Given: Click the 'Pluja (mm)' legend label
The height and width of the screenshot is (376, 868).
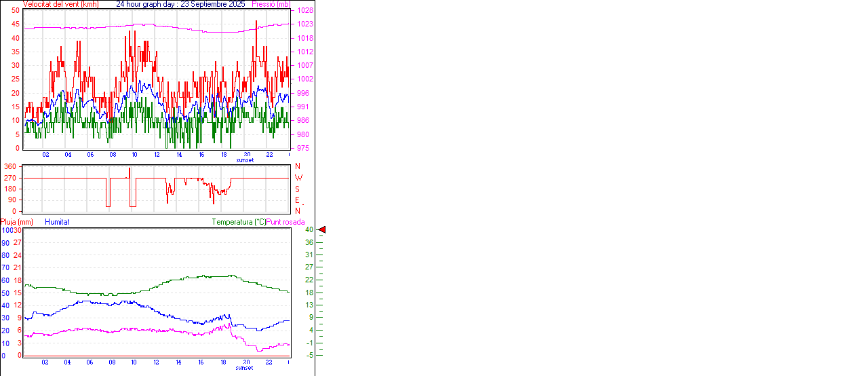Looking at the screenshot, I should point(17,222).
